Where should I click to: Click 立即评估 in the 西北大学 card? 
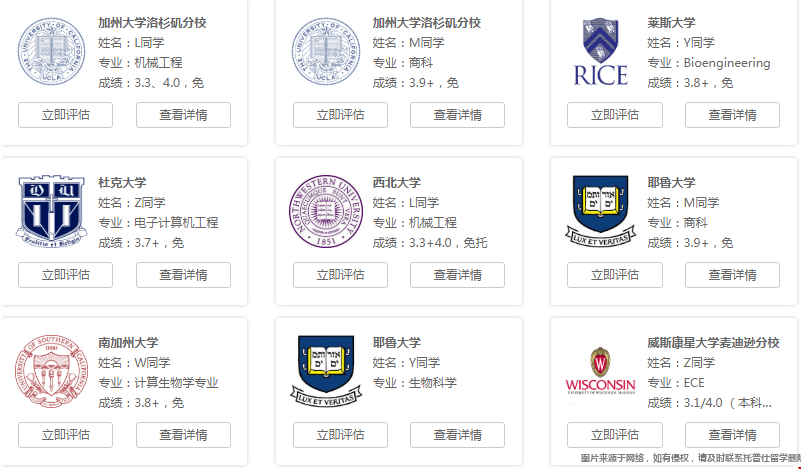(x=340, y=275)
